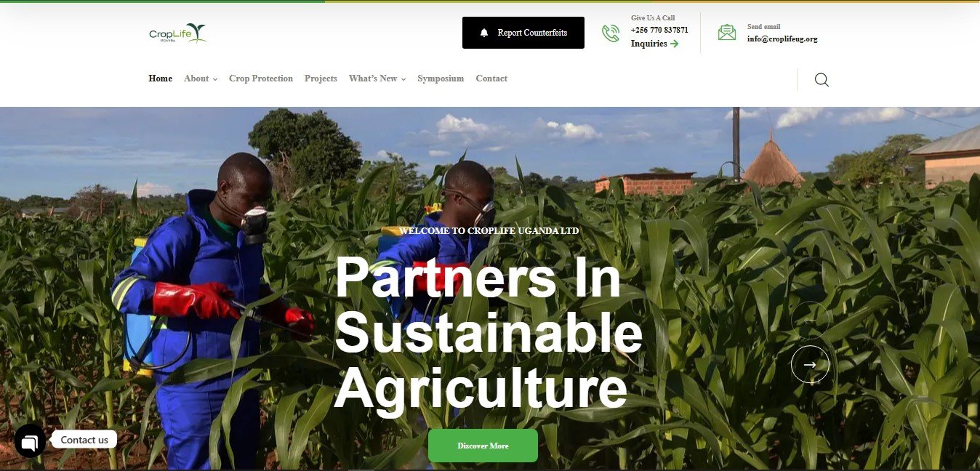Click the green Inquiries arrow

(675, 44)
